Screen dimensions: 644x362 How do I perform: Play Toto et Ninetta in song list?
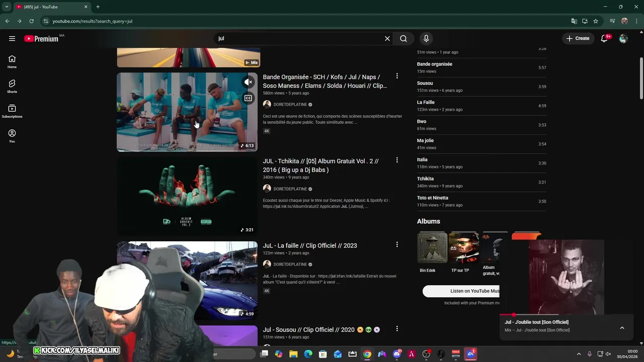[481, 201]
